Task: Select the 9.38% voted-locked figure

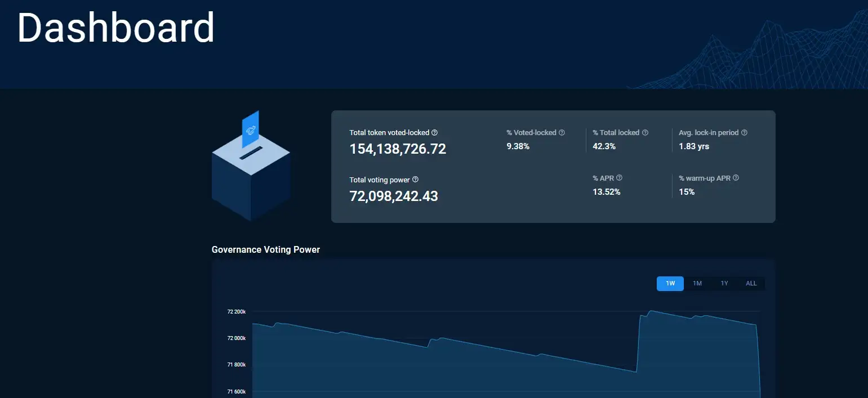Action: 518,146
